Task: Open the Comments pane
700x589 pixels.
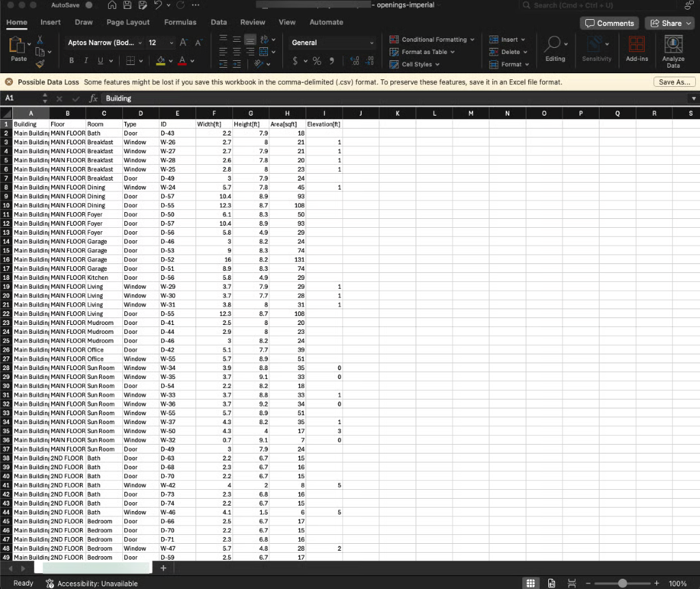Action: 608,23
